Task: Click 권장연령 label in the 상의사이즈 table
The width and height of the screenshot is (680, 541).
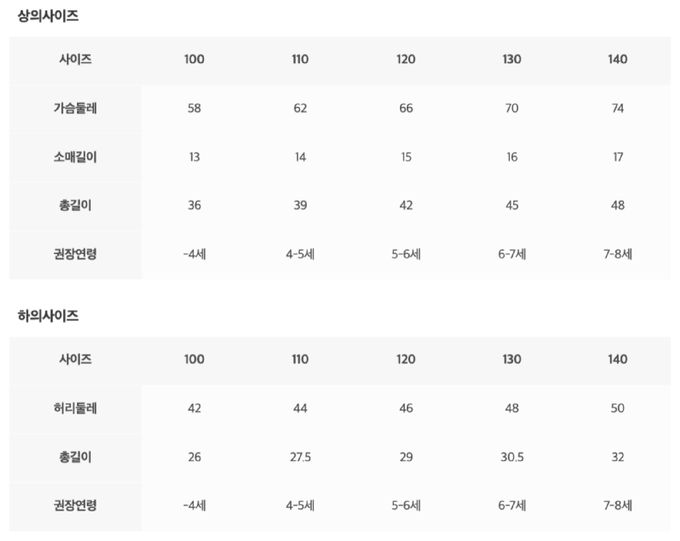Action: (x=76, y=254)
